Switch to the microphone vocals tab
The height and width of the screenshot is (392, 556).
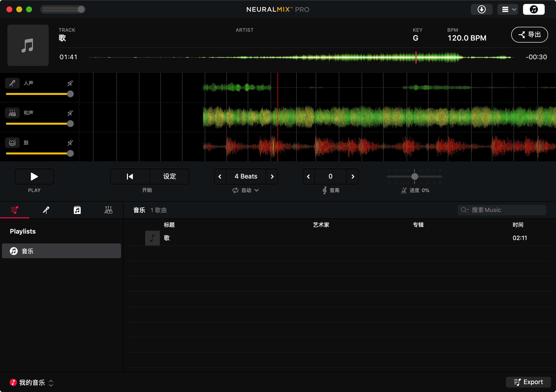pyautogui.click(x=46, y=210)
